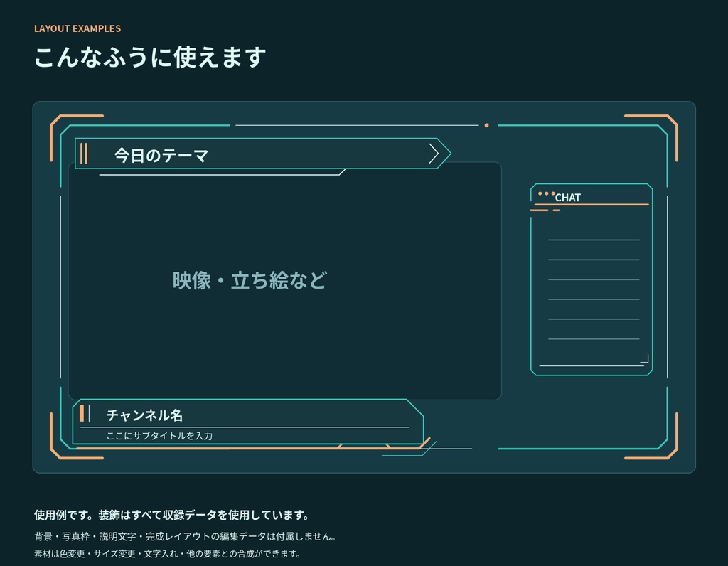This screenshot has height=566, width=728.
Task: Click the note starting 素材は色変更・サイズ変更
Action: tap(167, 554)
